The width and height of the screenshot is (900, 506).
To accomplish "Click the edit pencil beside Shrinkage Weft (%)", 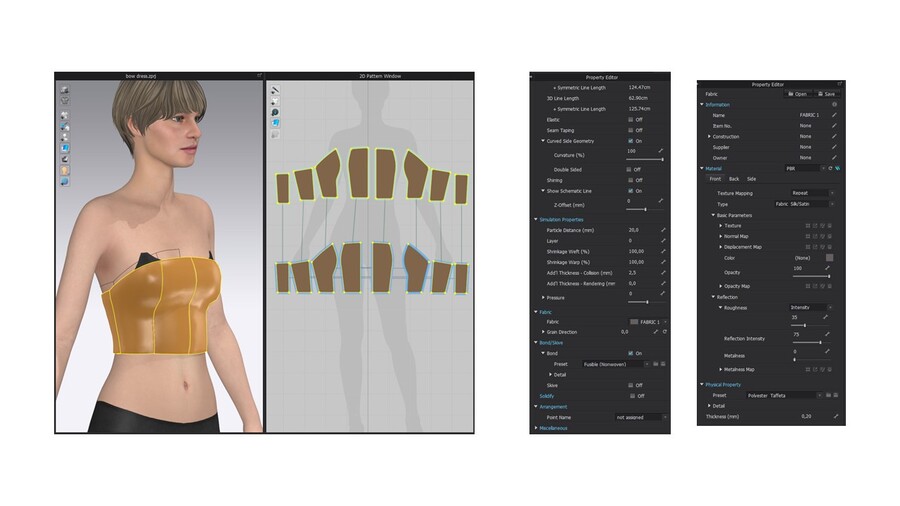I will click(663, 251).
